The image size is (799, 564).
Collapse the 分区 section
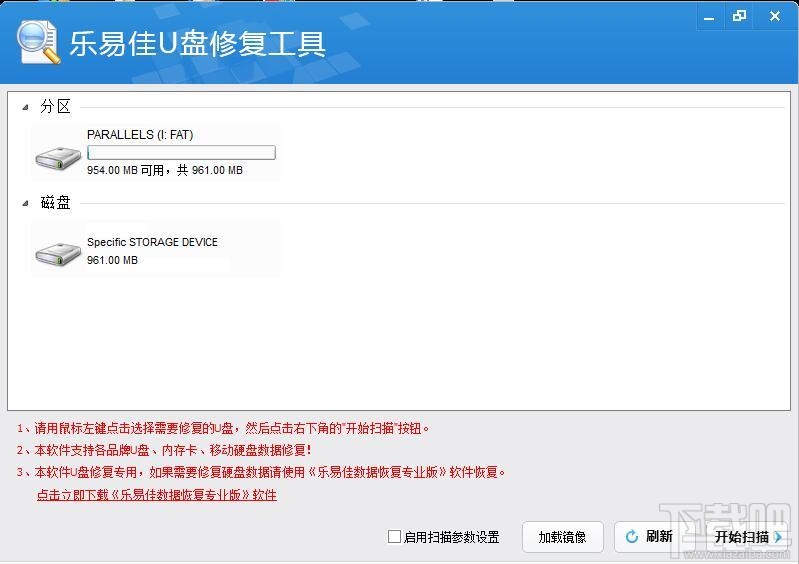[25, 107]
